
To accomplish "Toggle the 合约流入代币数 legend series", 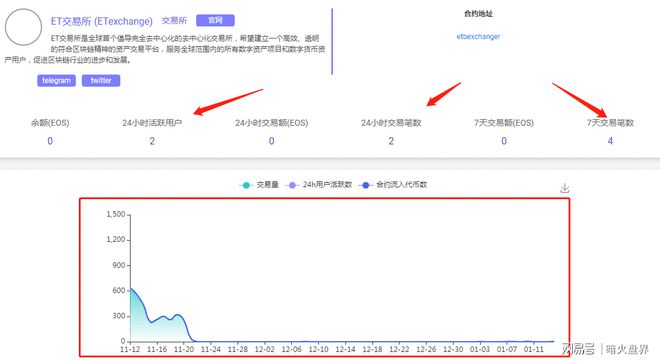I will coord(393,185).
